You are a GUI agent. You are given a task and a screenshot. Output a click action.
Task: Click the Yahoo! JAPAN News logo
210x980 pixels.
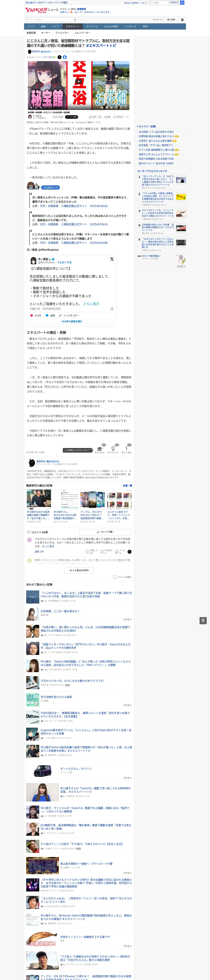42,10
